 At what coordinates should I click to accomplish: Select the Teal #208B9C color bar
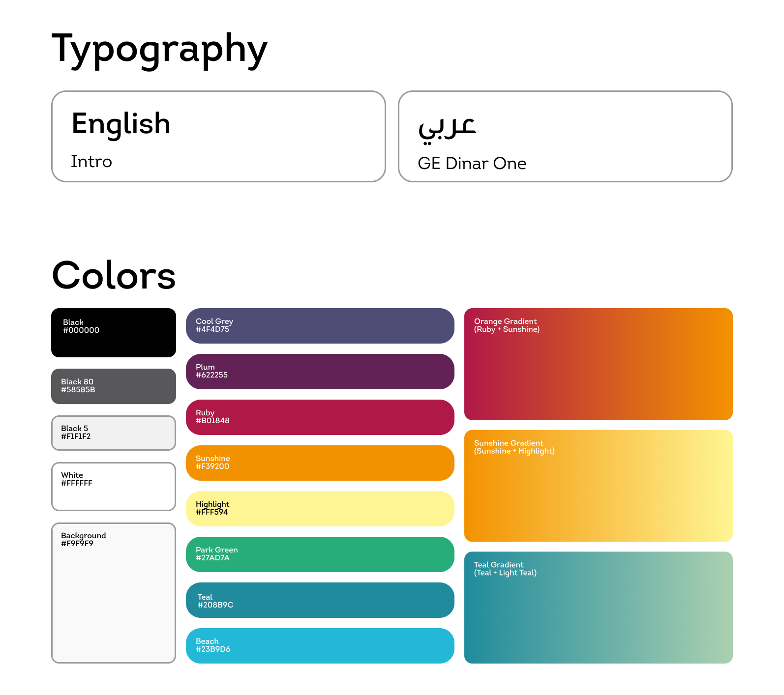tap(320, 600)
